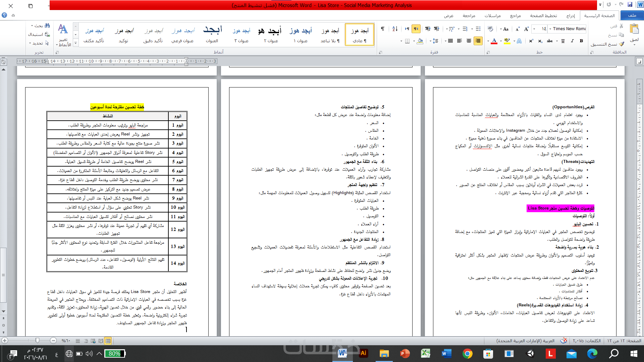Open the paragraph settings dialog launcher

point(380,52)
